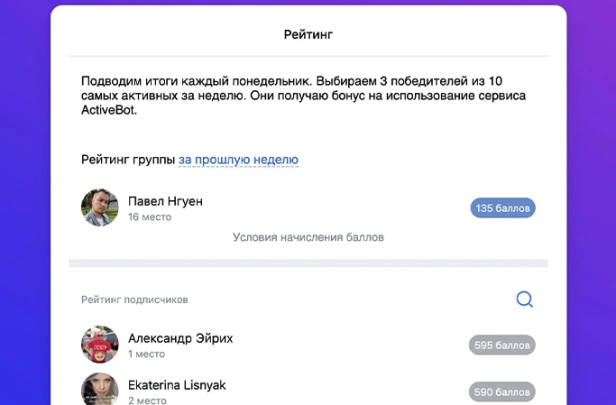The height and width of the screenshot is (405, 616).
Task: Click the 'Рейтинг группы' label text
Action: click(x=128, y=160)
